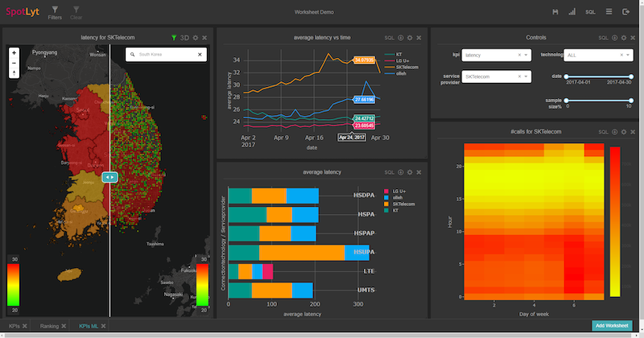
Task: Click the sample size slider left handle
Action: [x=566, y=101]
